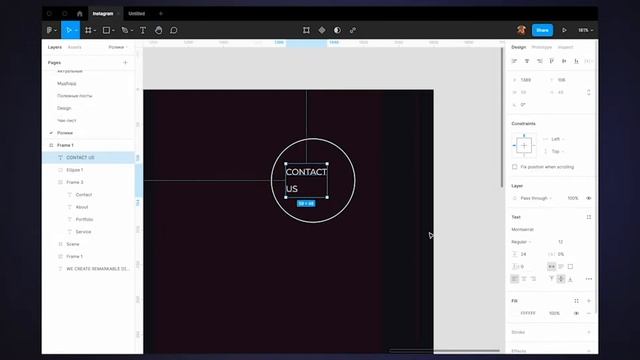The image size is (640, 360).
Task: Switch to the Untitled file tab
Action: coord(136,13)
